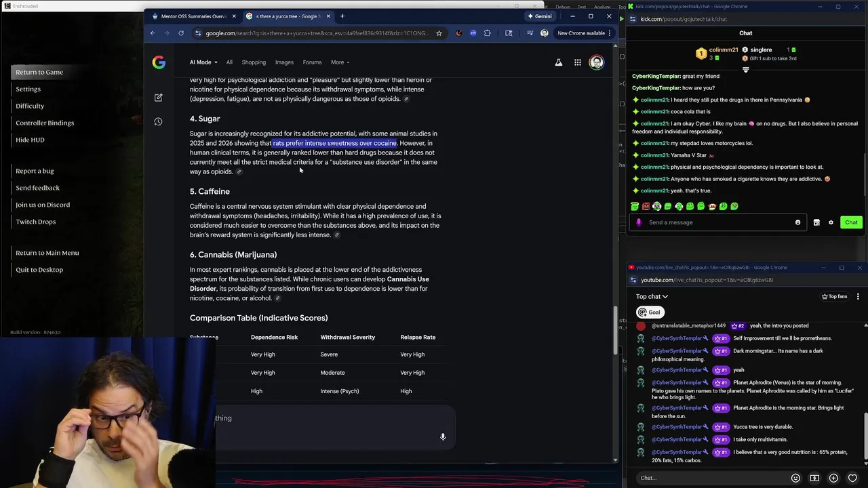Open the Top chat dropdown in YouTube
The height and width of the screenshot is (488, 868).
coord(652,296)
